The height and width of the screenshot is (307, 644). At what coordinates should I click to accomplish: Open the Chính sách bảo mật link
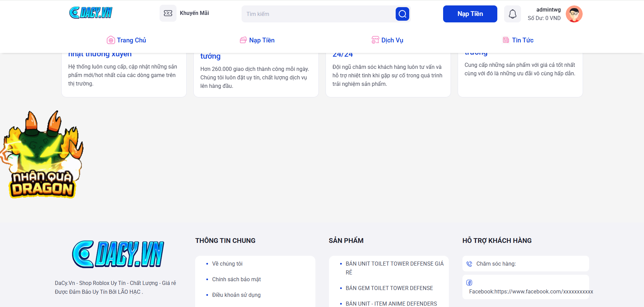(x=236, y=280)
